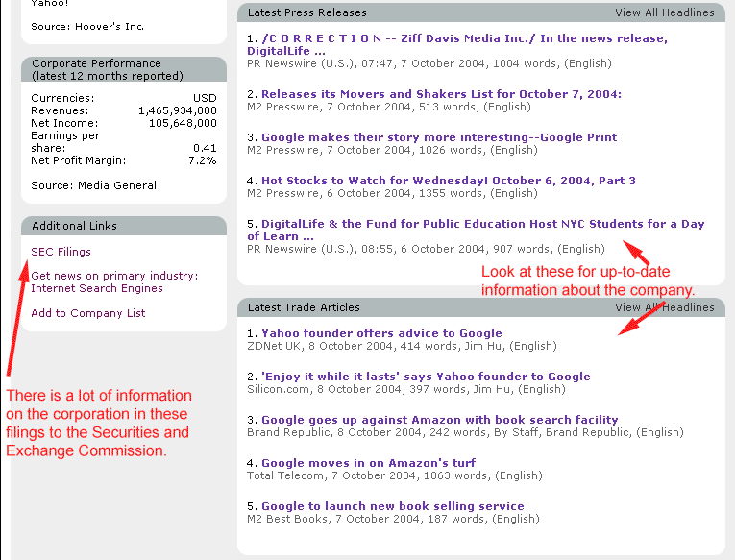Click the Latest Press Releases panel header
This screenshot has width=735, height=560.
(306, 13)
